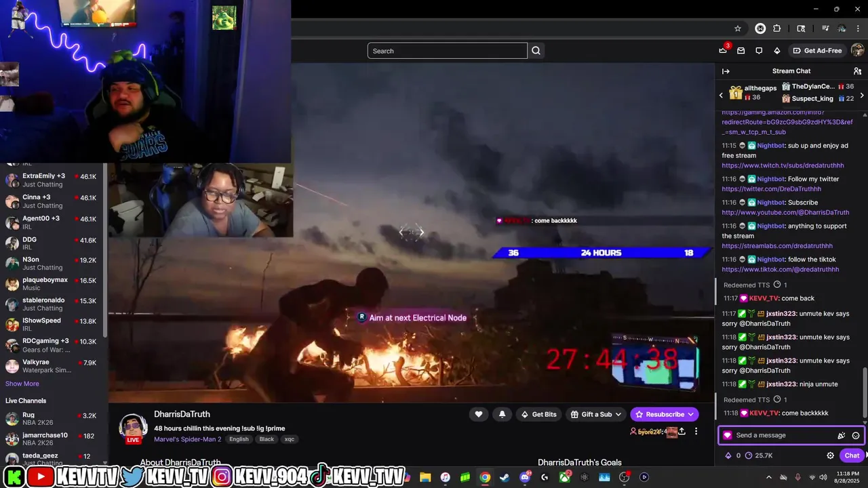Expand the Resubscribe dropdown

click(x=691, y=414)
